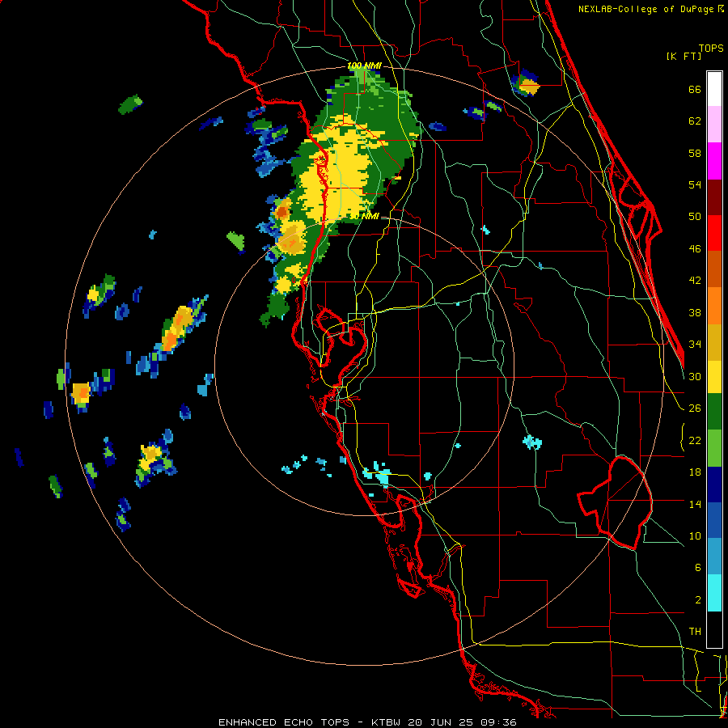Pick the burnt orange swatch between 46 and 42
This screenshot has width=728, height=728.
pos(714,269)
